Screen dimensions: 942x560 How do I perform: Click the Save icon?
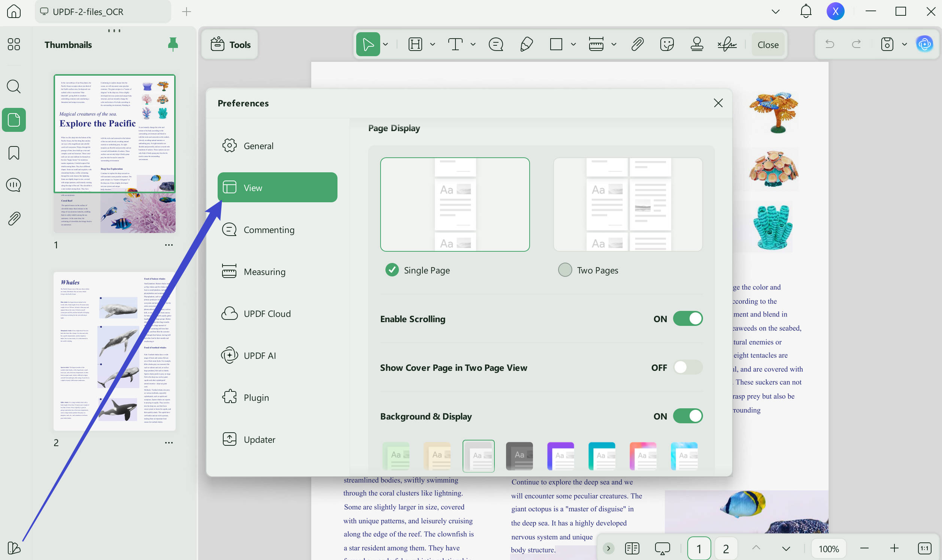pos(887,45)
